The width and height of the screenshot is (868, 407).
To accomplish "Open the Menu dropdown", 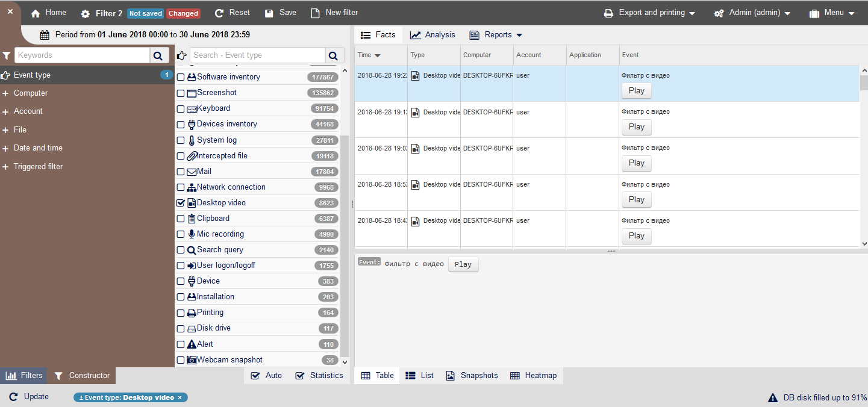I will click(x=832, y=13).
